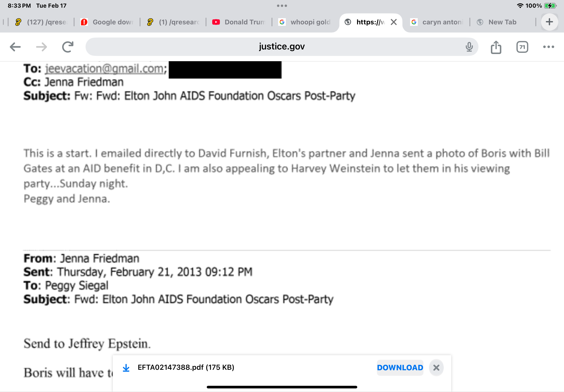Open the share sheet icon
Viewport: 564px width, 392px height.
point(496,47)
